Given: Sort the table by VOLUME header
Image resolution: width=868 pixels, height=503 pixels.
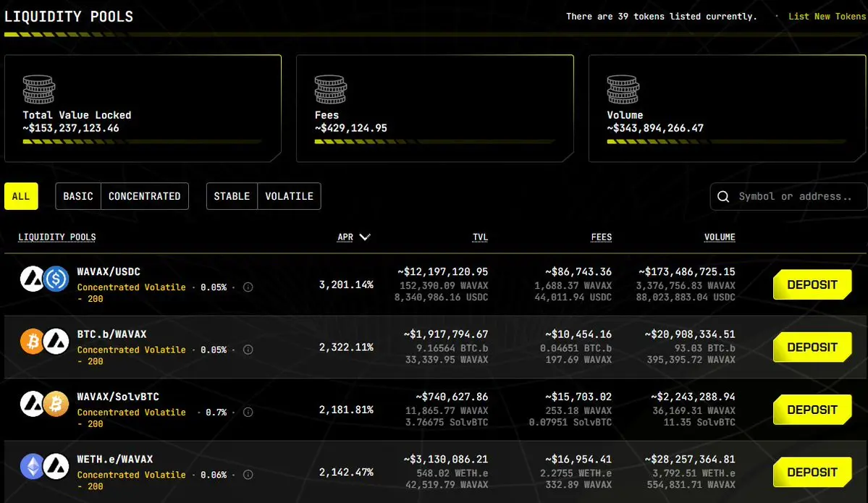Looking at the screenshot, I should click(x=720, y=237).
